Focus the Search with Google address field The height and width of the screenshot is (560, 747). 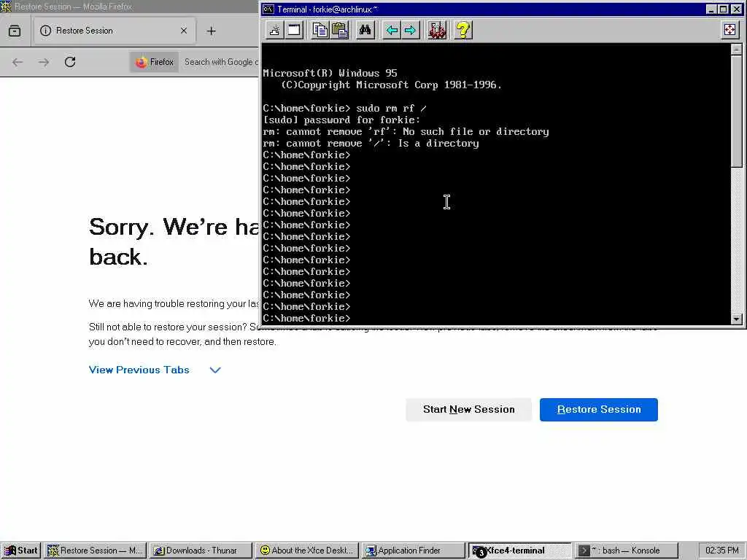click(221, 62)
